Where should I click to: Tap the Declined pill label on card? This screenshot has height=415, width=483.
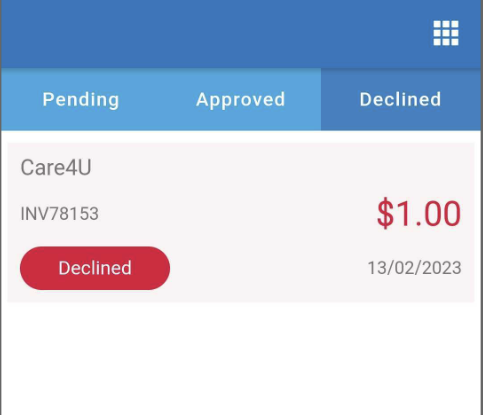point(95,268)
